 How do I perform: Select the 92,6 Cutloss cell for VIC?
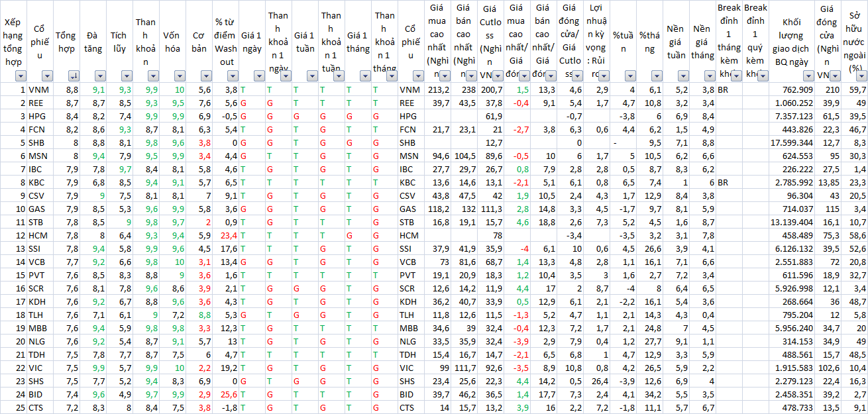491,368
